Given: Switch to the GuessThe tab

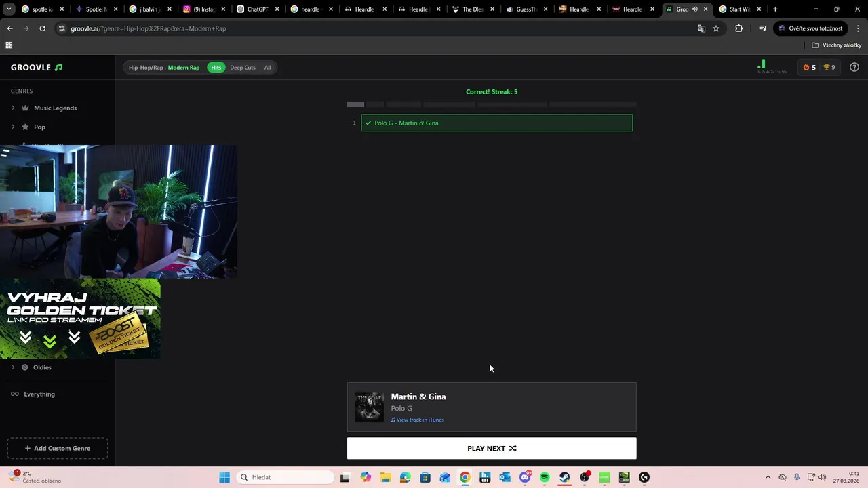Looking at the screenshot, I should coord(526,9).
